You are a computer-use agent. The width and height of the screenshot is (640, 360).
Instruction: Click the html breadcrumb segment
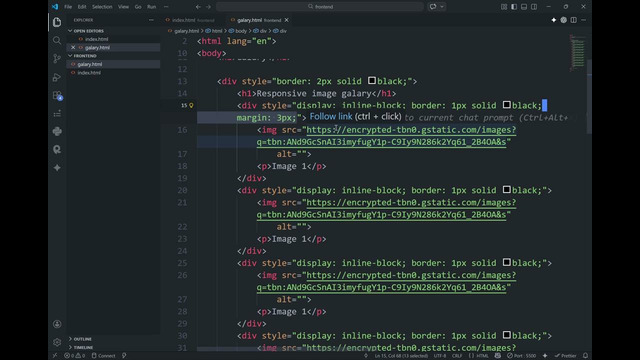214,31
